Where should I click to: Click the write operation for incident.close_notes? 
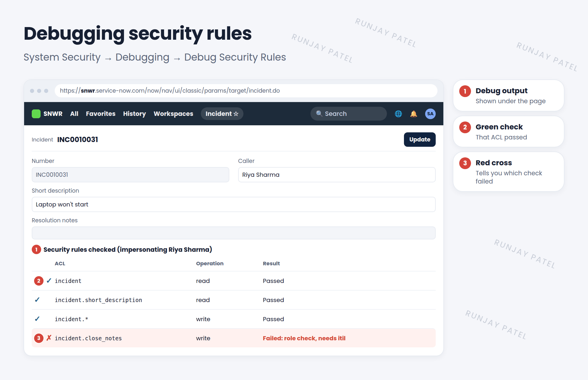(x=203, y=338)
